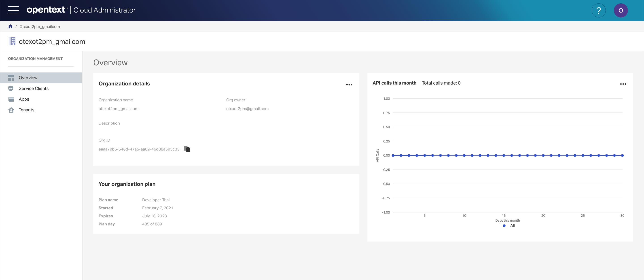
Task: Click 'API calls this month' heading
Action: (394, 83)
